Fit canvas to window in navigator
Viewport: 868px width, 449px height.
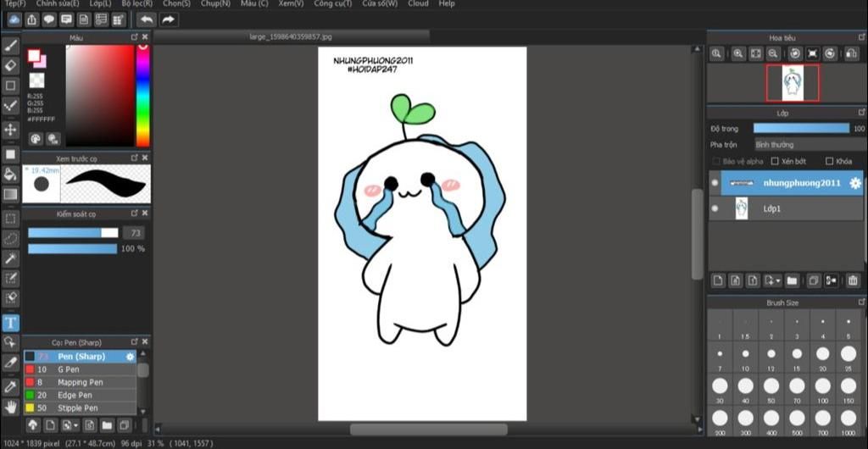755,53
